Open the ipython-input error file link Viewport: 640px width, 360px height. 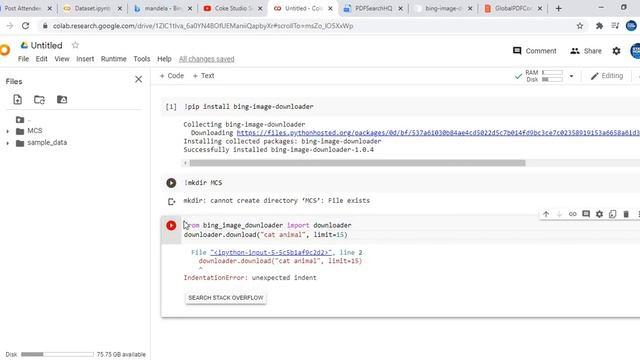[271, 253]
